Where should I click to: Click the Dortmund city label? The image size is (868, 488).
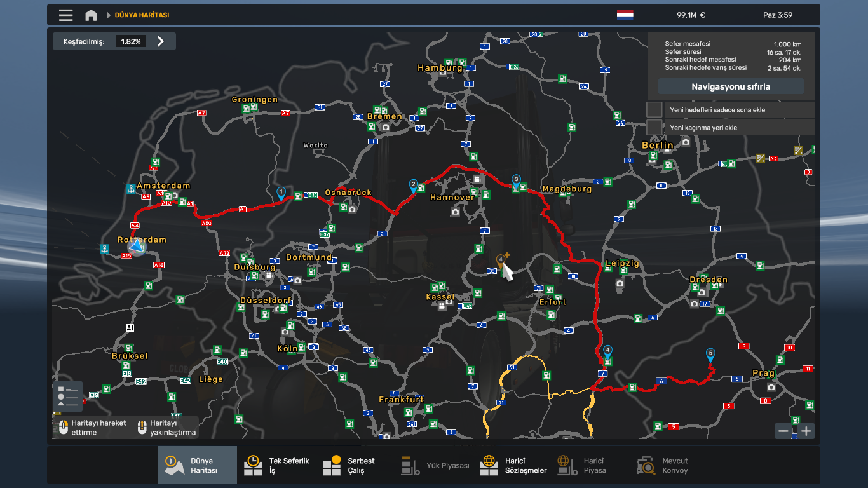pyautogui.click(x=309, y=257)
